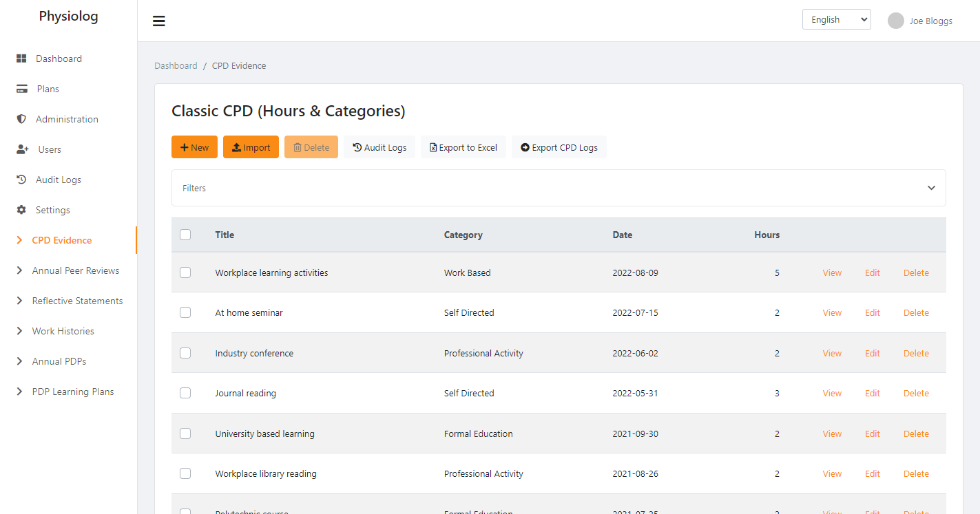Edit the Industry conference entry

pos(873,353)
